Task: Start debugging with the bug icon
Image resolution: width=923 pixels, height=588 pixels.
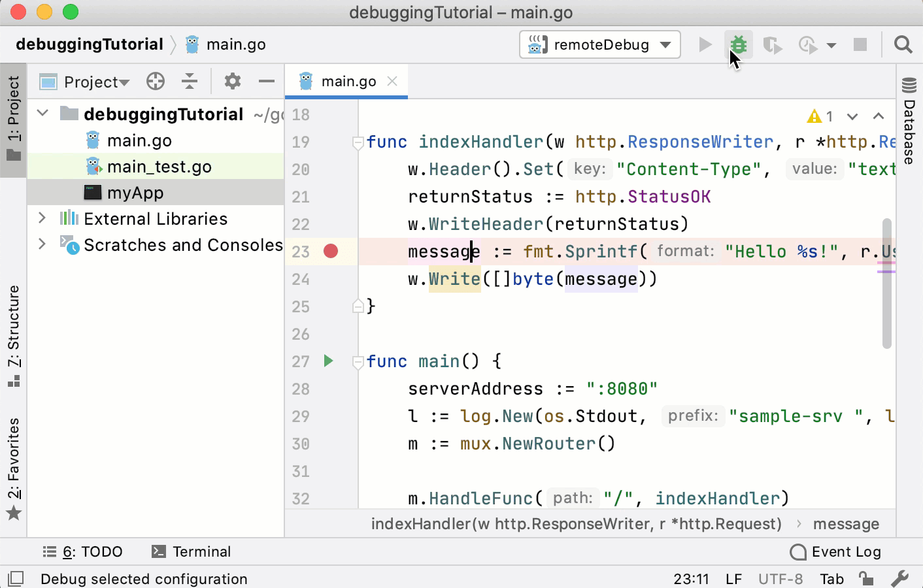Action: [x=738, y=44]
